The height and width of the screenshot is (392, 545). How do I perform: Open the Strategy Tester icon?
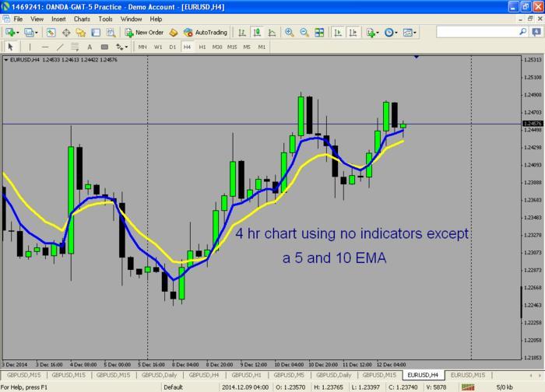pyautogui.click(x=111, y=33)
